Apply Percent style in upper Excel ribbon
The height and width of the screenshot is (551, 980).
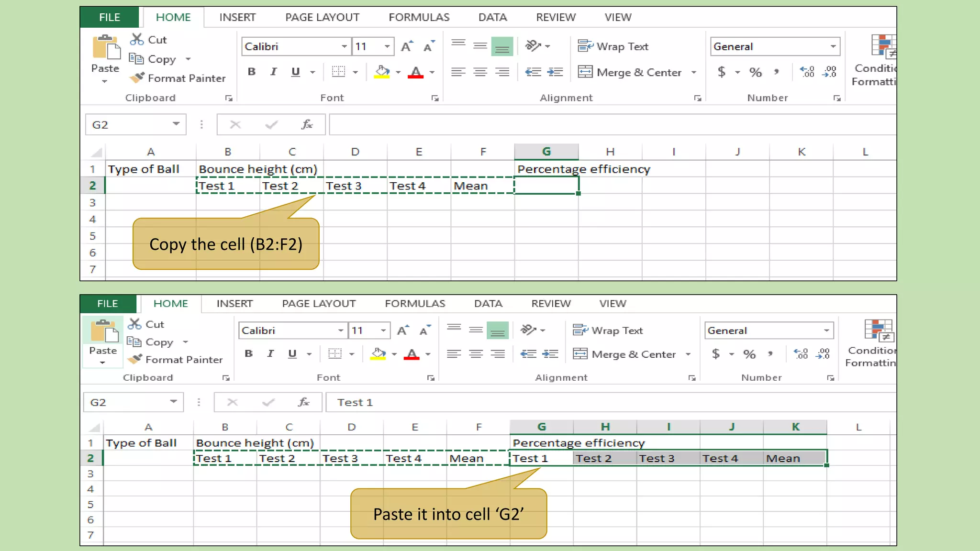point(756,72)
